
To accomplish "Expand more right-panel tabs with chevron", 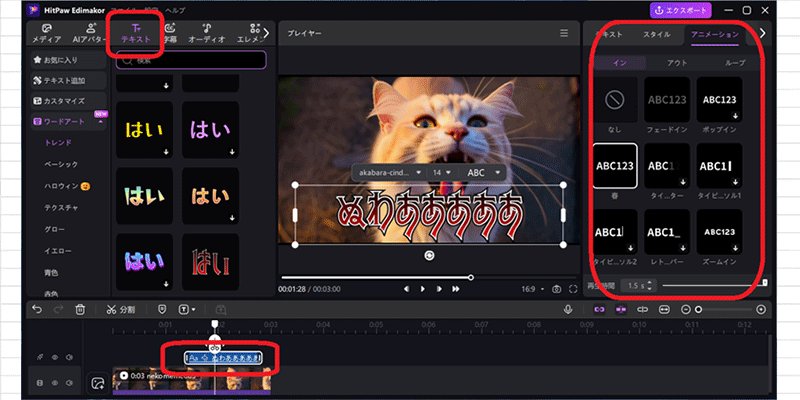I will [762, 33].
